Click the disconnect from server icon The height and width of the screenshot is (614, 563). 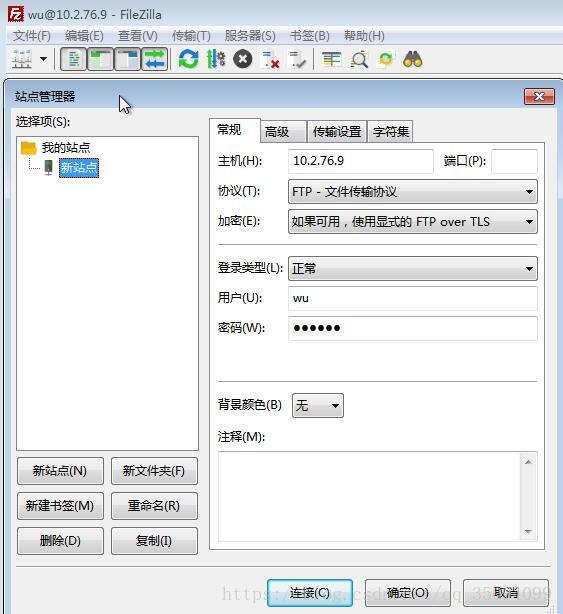pos(270,60)
